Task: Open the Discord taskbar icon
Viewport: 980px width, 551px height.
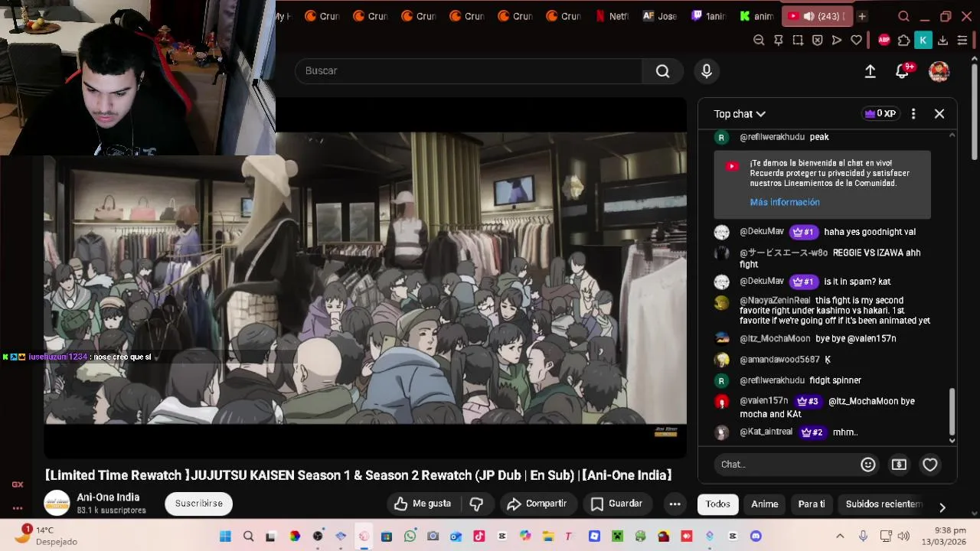Action: pyautogui.click(x=756, y=536)
